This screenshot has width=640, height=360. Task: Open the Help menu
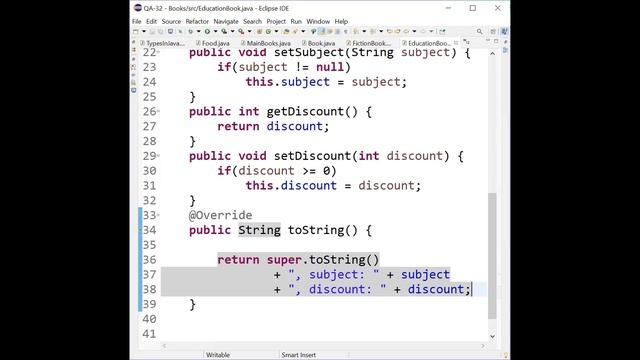[x=341, y=21]
